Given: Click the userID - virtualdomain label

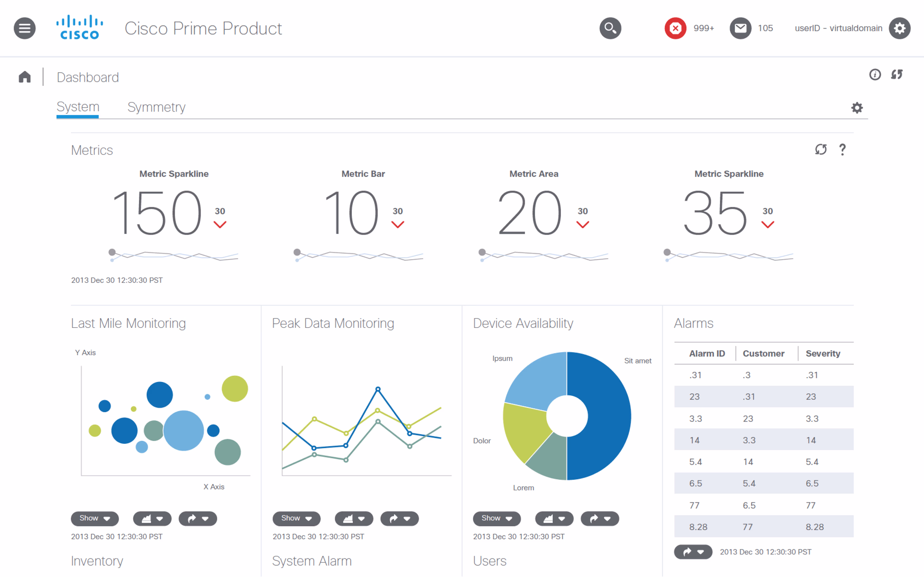Looking at the screenshot, I should 838,28.
